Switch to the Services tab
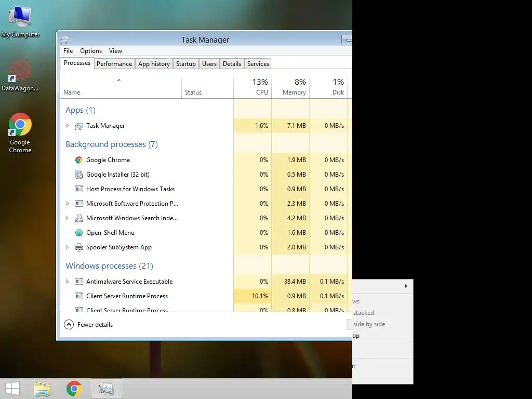532x399 pixels. [x=258, y=64]
